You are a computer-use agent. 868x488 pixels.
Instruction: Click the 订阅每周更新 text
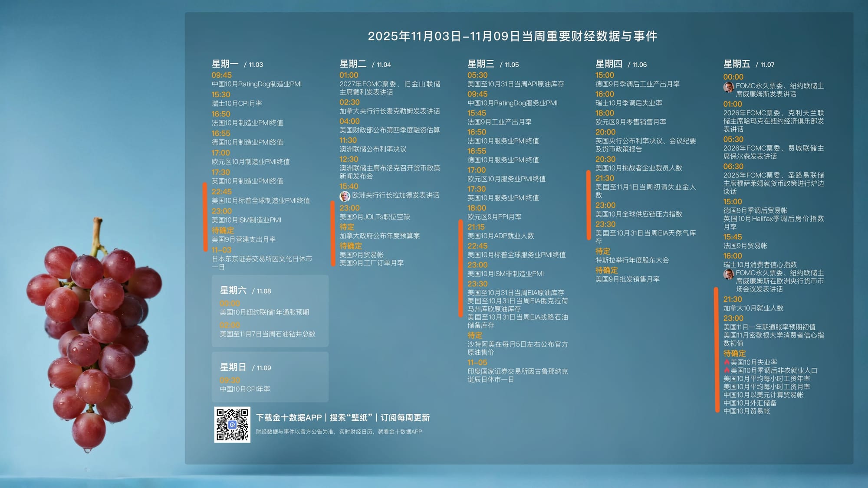pyautogui.click(x=405, y=418)
